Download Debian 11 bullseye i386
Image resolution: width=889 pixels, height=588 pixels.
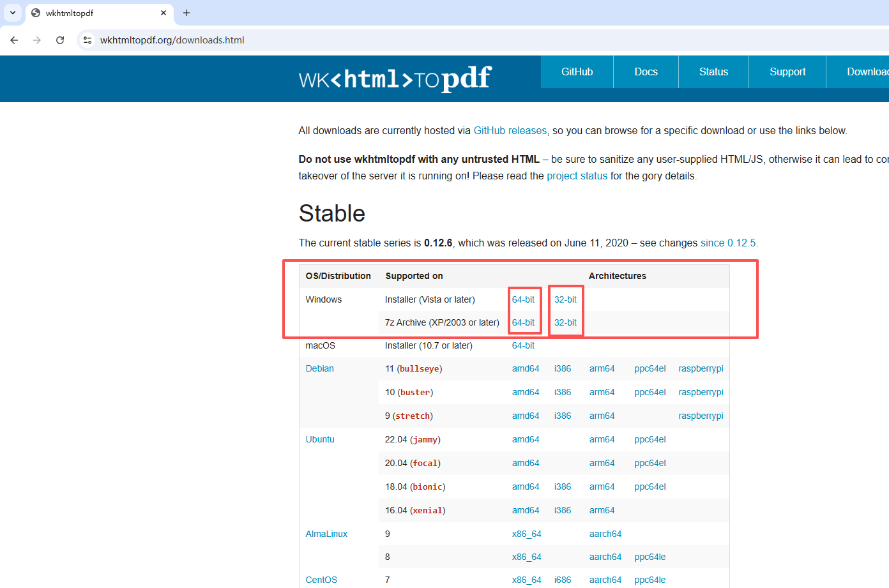pos(563,368)
